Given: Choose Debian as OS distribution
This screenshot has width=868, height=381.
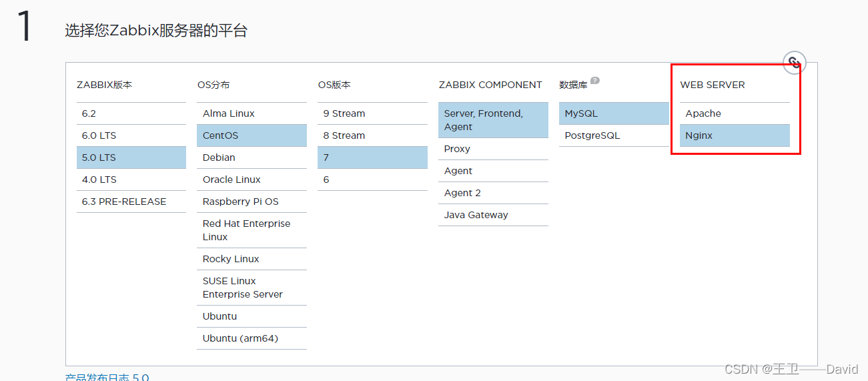Looking at the screenshot, I should click(252, 157).
